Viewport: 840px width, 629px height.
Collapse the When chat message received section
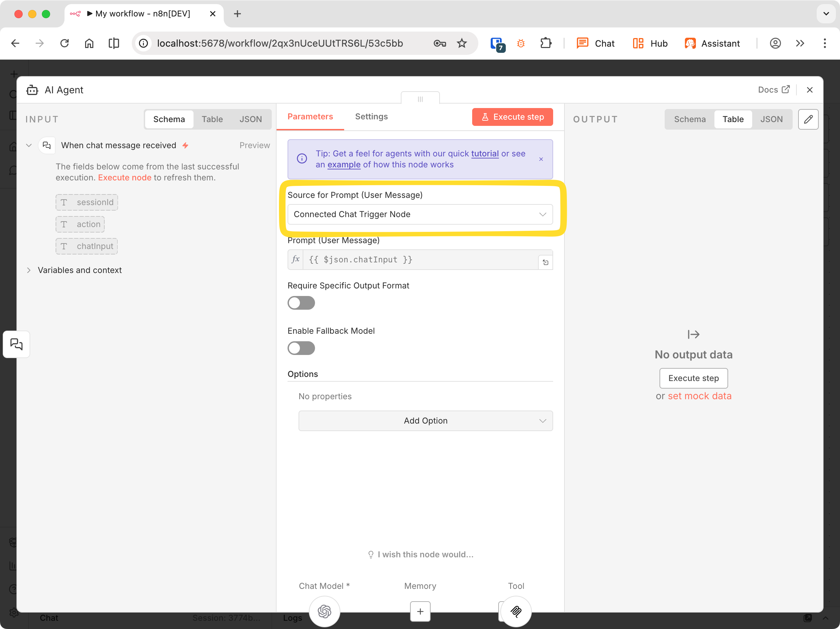[29, 145]
